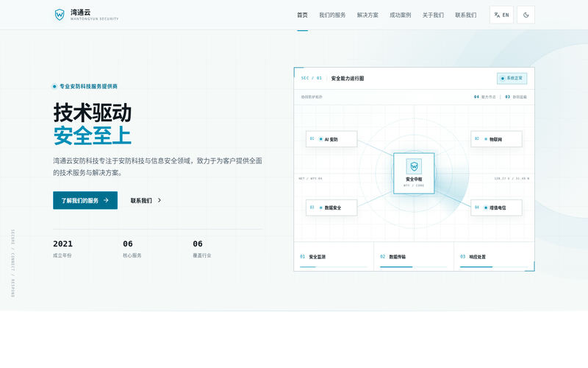Click the 安全监测 progress bar
This screenshot has height=368, width=588.
334,266
